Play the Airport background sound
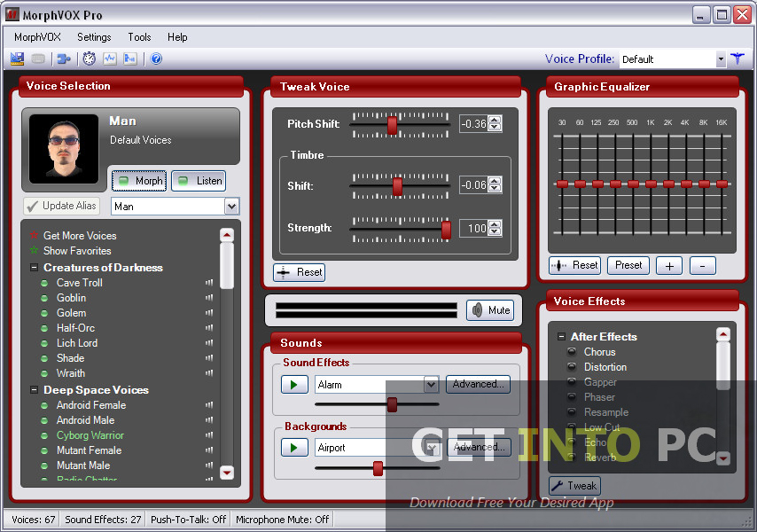This screenshot has height=532, width=757. [x=294, y=448]
